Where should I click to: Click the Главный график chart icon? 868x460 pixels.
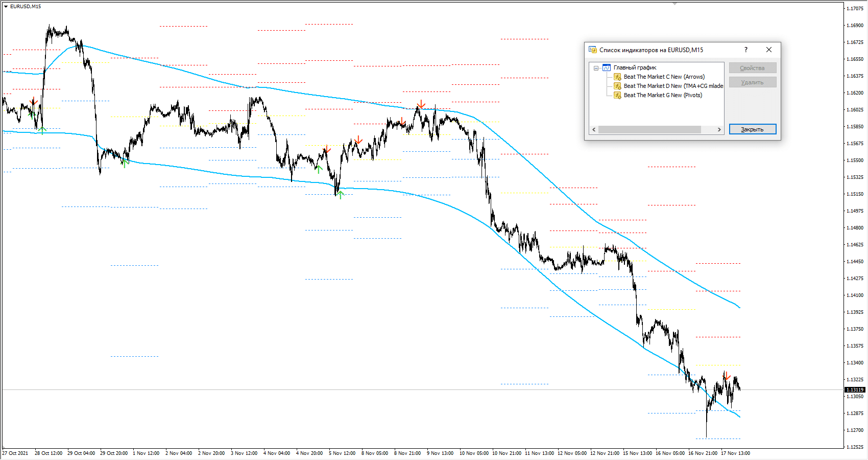pyautogui.click(x=607, y=67)
